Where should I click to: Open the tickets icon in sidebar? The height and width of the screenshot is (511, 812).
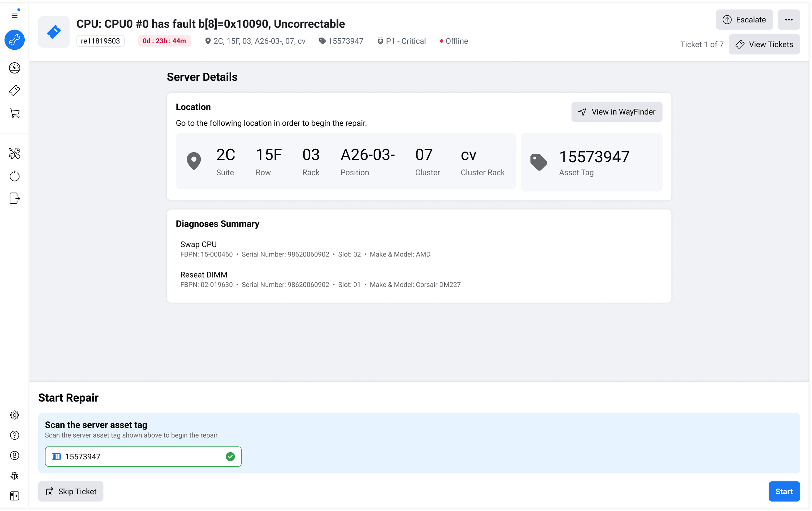(15, 90)
